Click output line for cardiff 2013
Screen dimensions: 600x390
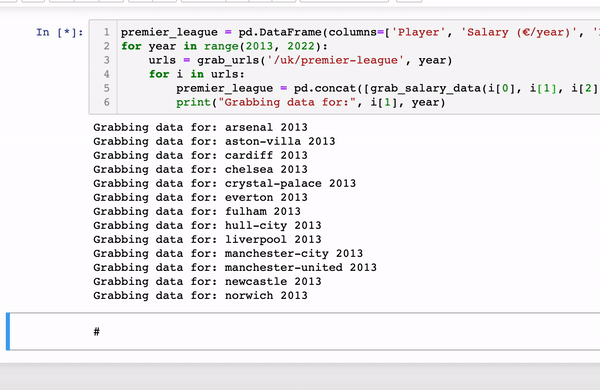click(200, 155)
